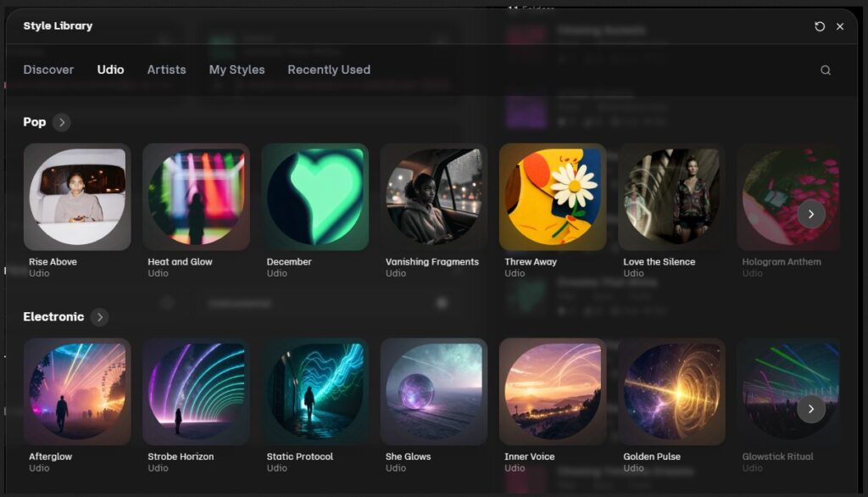Viewport: 868px width, 497px height.
Task: Select the Strobe Horizon style thumbnail
Action: pyautogui.click(x=196, y=392)
